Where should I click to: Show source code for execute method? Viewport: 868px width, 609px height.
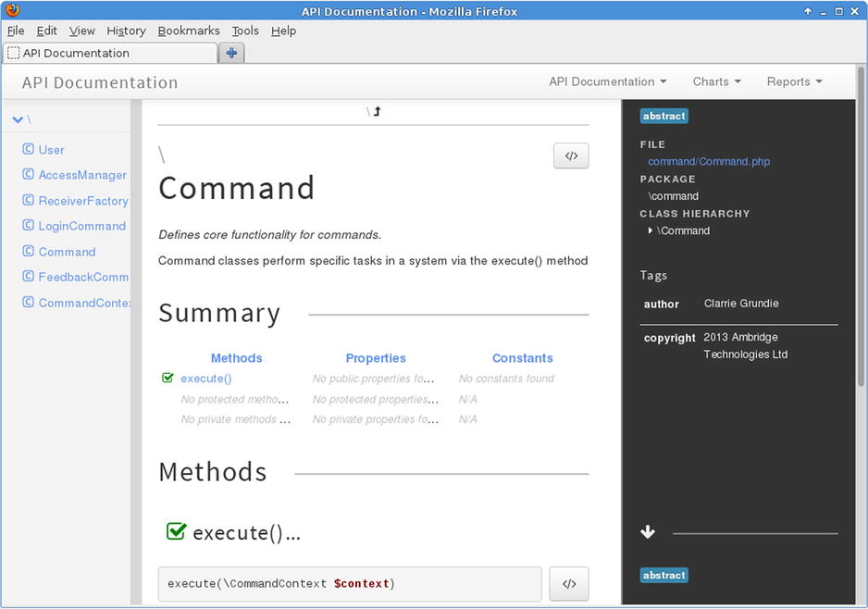coord(568,583)
